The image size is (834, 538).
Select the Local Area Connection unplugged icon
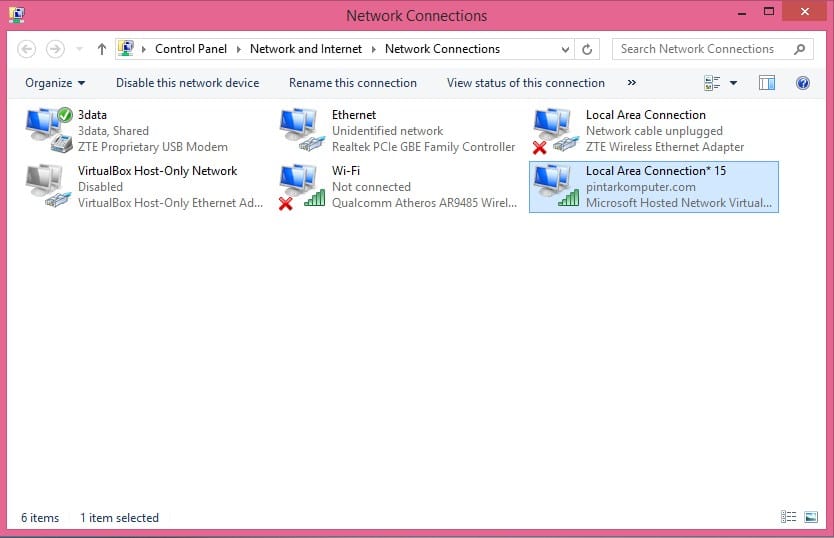point(556,130)
